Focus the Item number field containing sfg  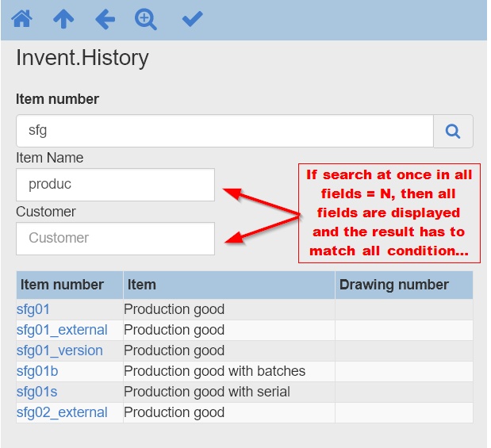pyautogui.click(x=224, y=131)
